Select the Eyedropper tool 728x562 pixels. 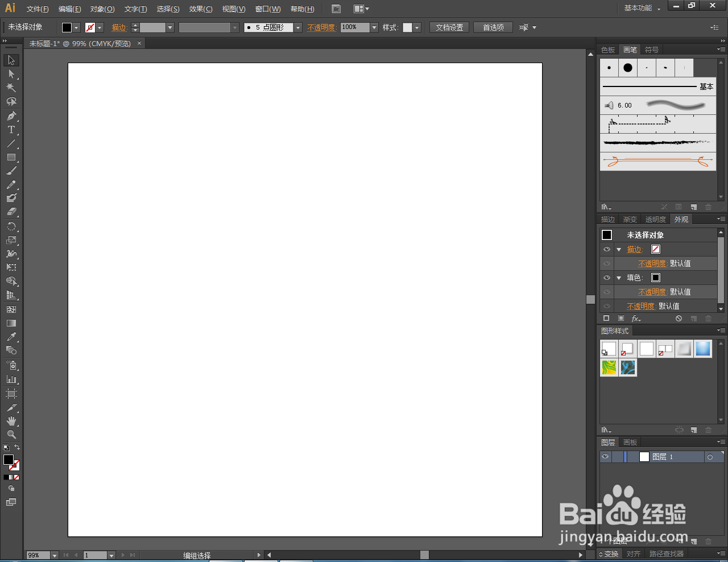click(11, 337)
